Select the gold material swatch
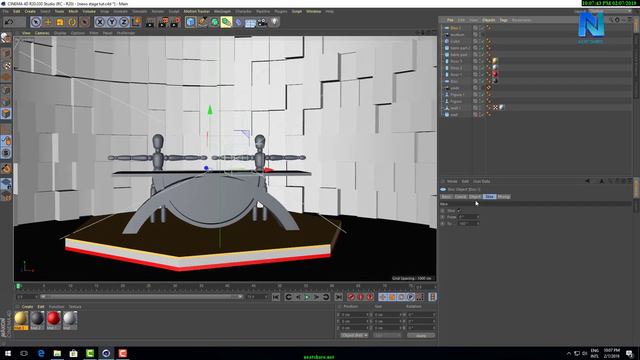Screen dimensions: 640x360 [x=21, y=319]
